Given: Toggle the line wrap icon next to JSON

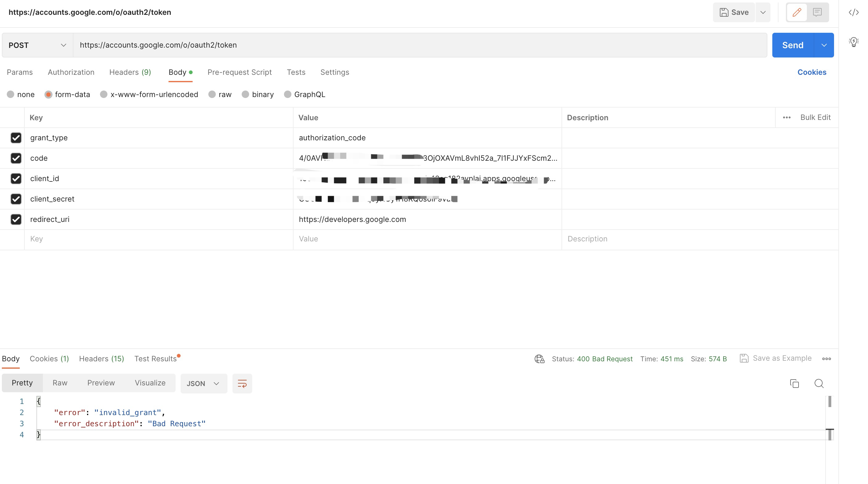Looking at the screenshot, I should tap(242, 384).
